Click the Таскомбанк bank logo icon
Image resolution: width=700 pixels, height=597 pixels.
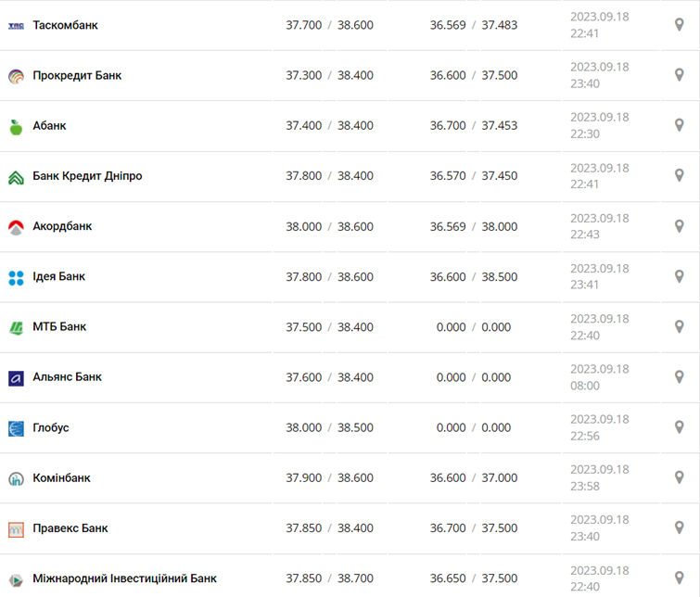pos(16,26)
